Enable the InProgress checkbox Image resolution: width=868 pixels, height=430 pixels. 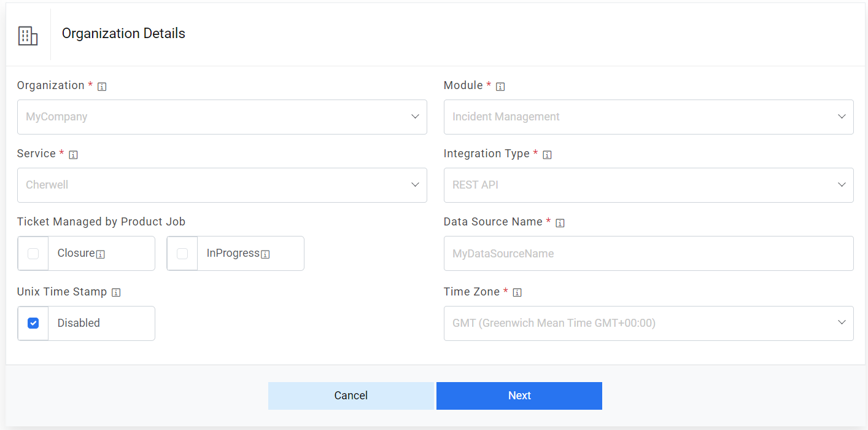pyautogui.click(x=182, y=253)
